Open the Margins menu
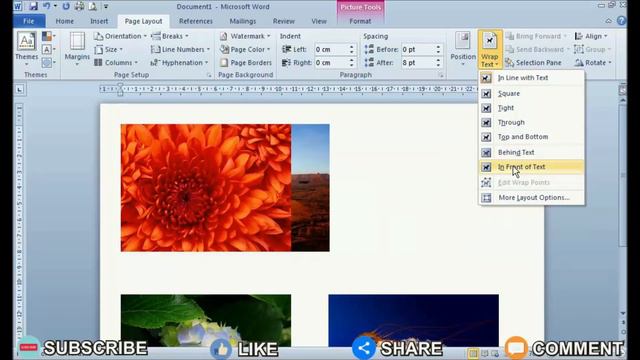640x360 pixels. pos(77,49)
